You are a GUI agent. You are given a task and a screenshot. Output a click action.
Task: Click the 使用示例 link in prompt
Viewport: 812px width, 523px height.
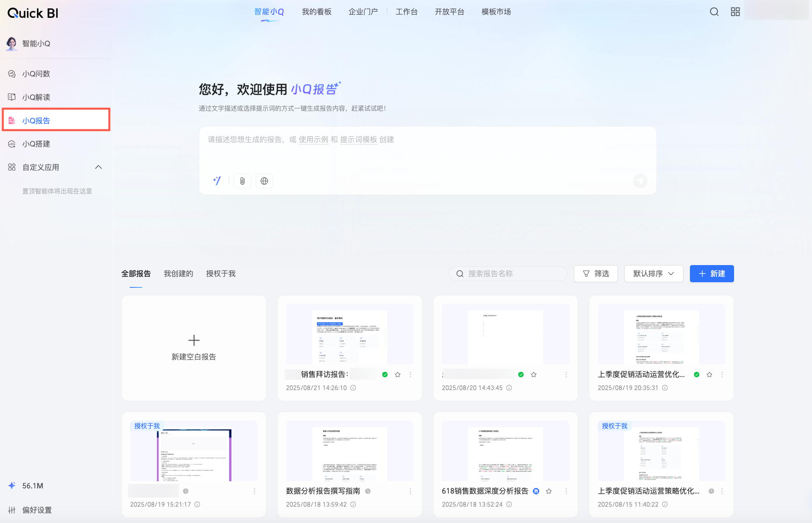(x=313, y=140)
